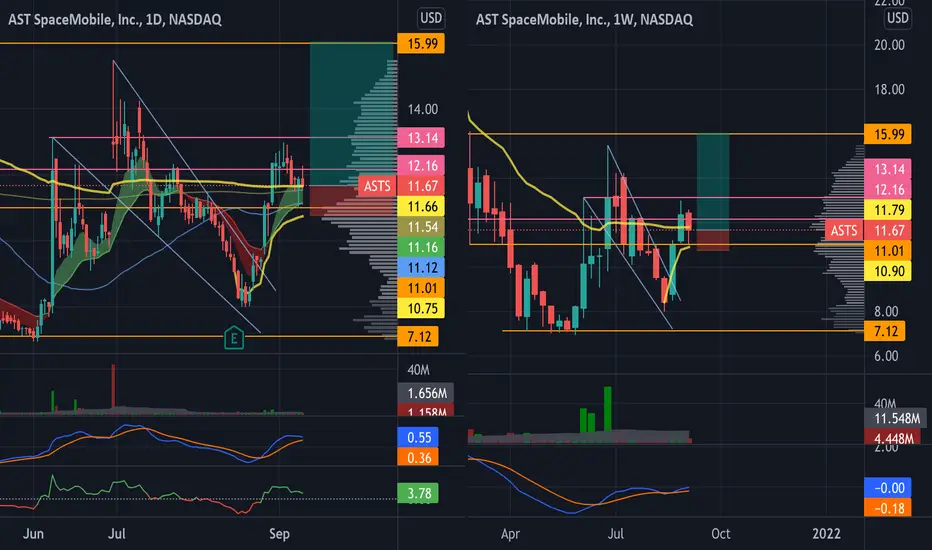Screen dimensions: 932x550
Task: Click the 2022 date label on weekly chart
Action: click(x=826, y=533)
